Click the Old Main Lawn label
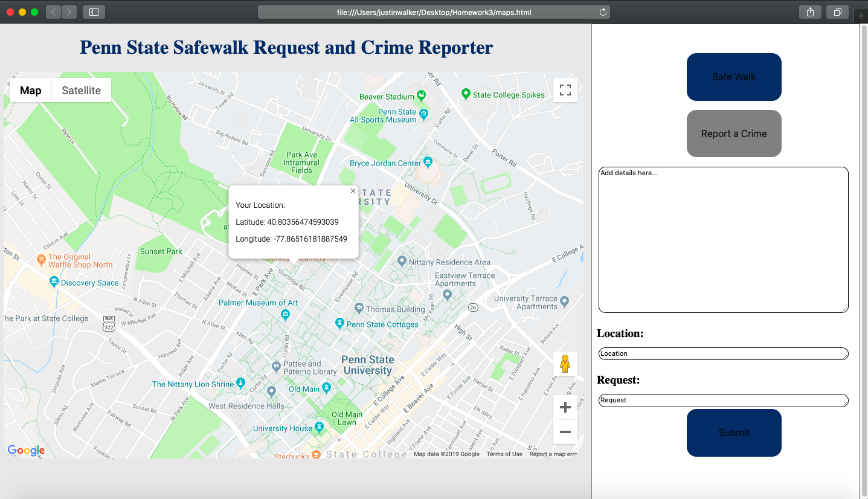 click(347, 419)
